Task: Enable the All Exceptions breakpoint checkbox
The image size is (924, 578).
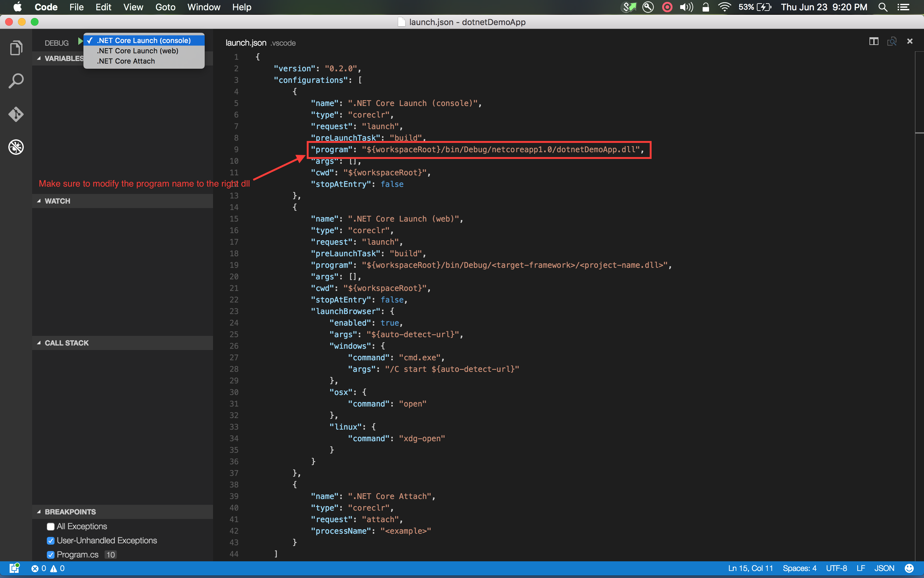Action: tap(50, 527)
